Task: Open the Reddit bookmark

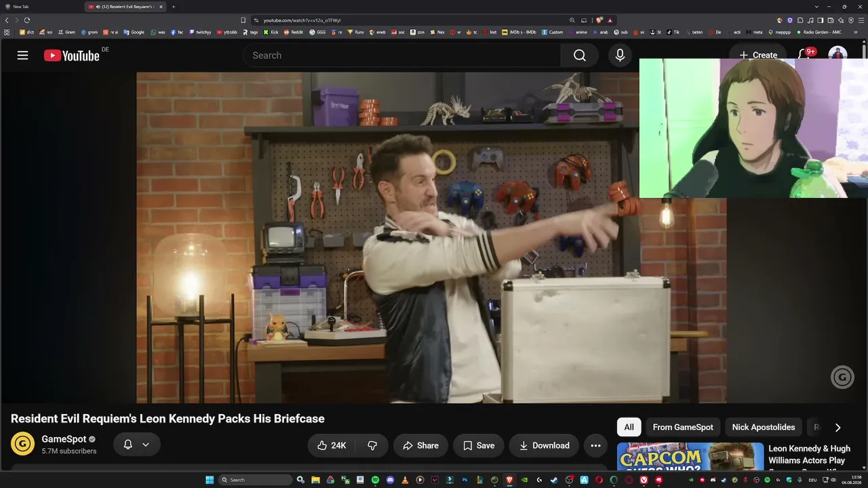Action: (294, 32)
